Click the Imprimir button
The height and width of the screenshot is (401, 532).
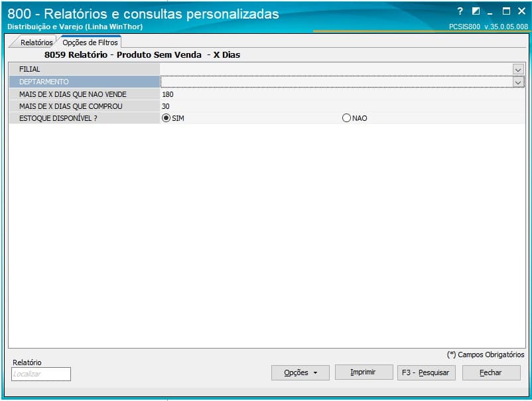tap(364, 372)
